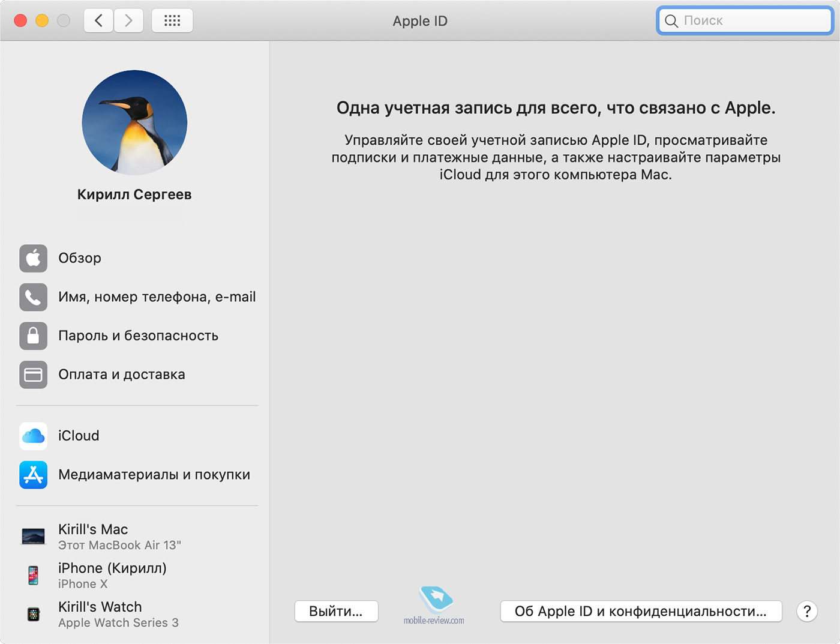840x644 pixels.
Task: Click the phone handset icon
Action: point(33,297)
